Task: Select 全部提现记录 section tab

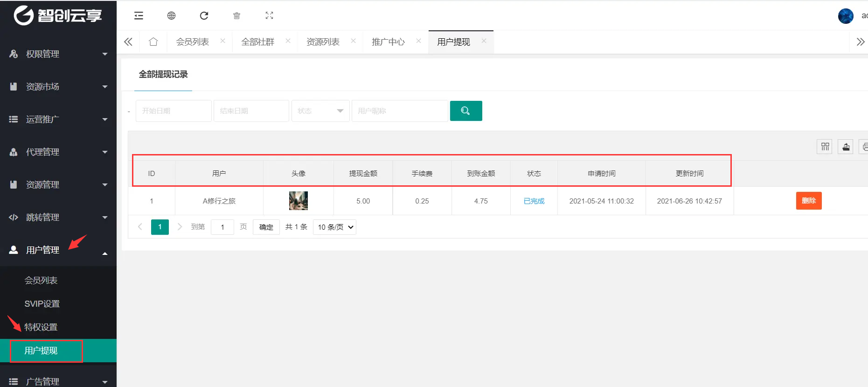Action: click(x=163, y=74)
